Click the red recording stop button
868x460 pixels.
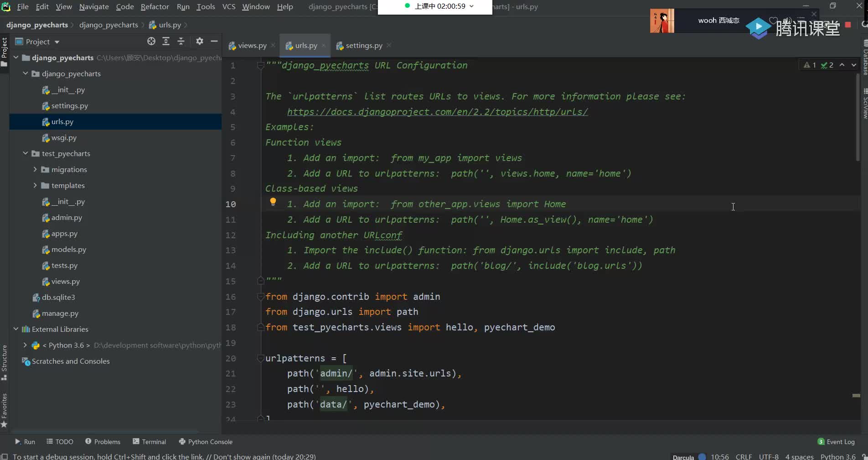click(x=848, y=25)
